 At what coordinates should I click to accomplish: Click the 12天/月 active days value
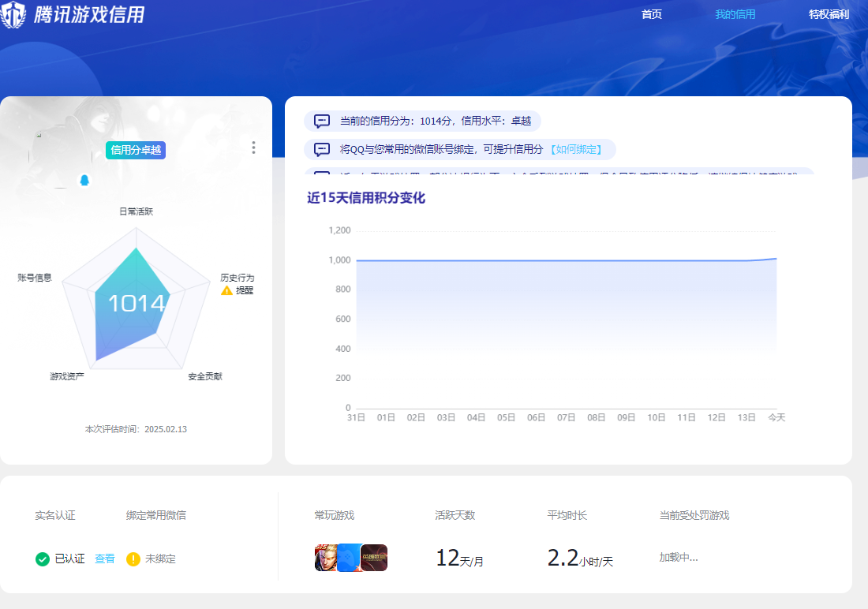coord(459,558)
